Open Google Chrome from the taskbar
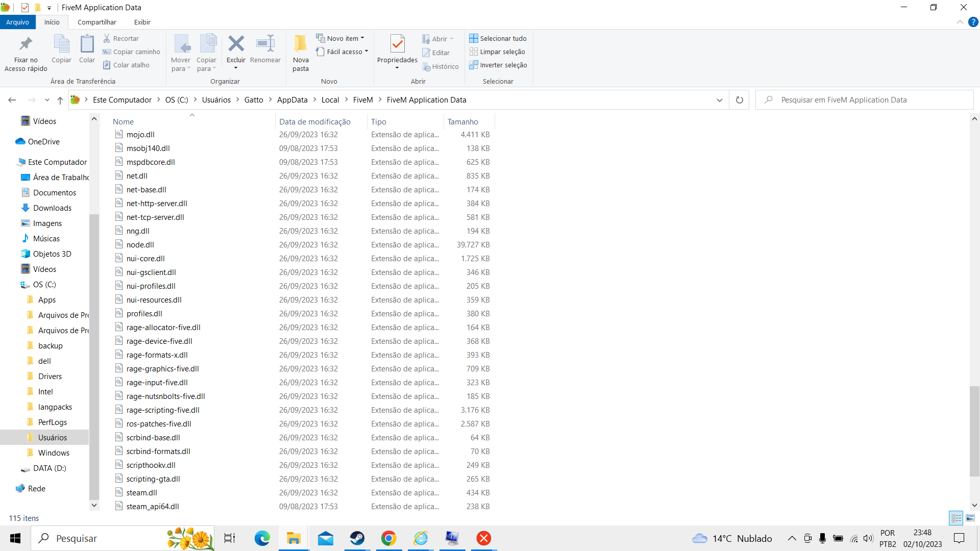The height and width of the screenshot is (551, 980). 389,538
